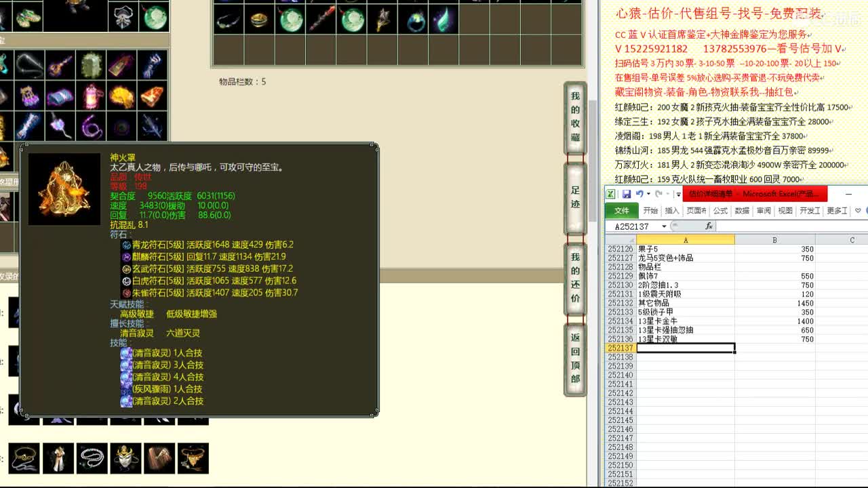
Task: Open the 数据 ribbon tab
Action: pos(742,211)
